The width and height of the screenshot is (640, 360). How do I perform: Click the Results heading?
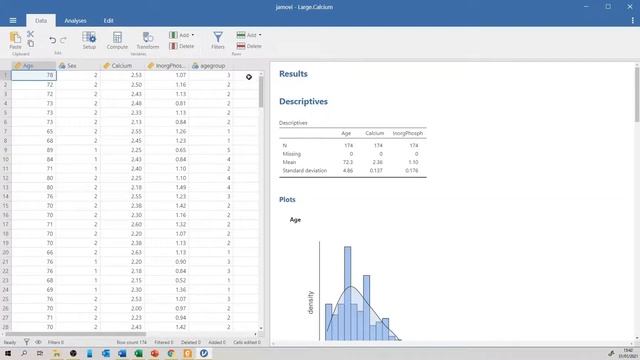click(293, 74)
